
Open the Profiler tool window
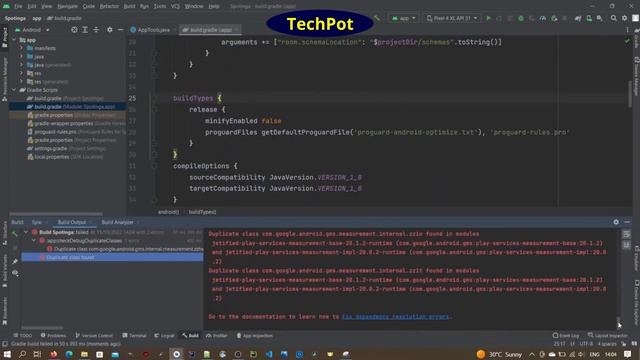[x=217, y=336]
